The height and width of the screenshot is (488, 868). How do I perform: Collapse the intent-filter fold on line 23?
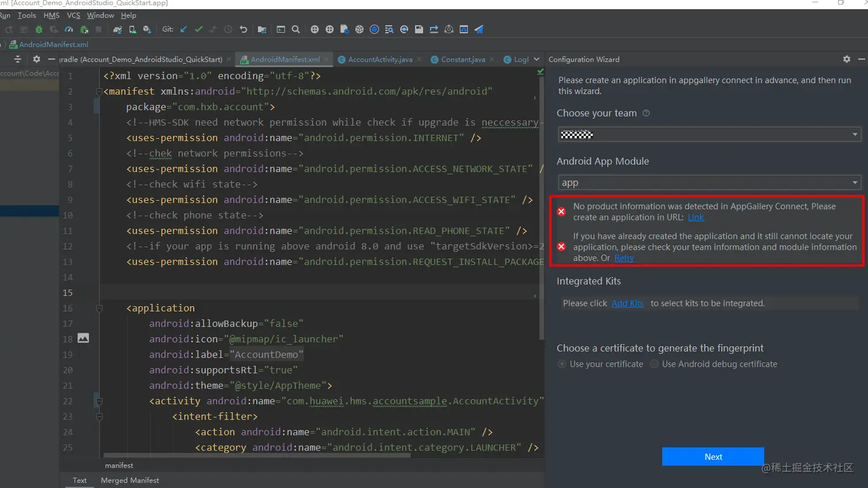click(99, 417)
